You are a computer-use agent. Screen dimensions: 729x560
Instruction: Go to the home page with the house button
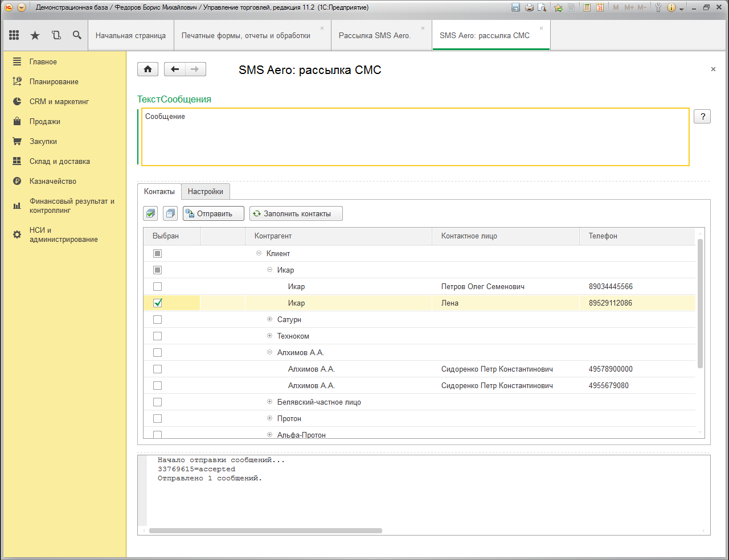click(148, 69)
